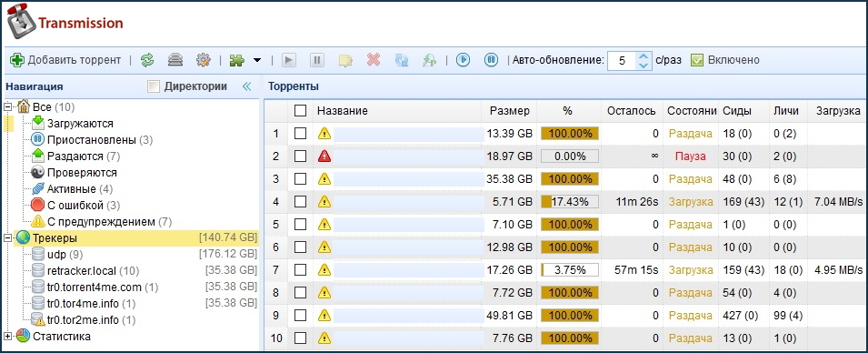The width and height of the screenshot is (868, 353).
Task: Click the blue circular start all icon
Action: pos(463,60)
